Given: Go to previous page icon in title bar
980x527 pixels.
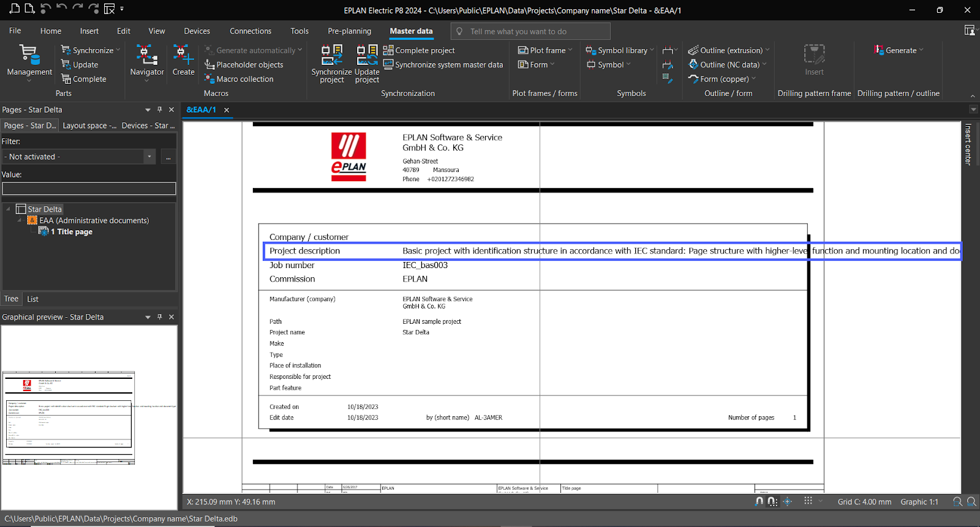Looking at the screenshot, I should (x=15, y=9).
